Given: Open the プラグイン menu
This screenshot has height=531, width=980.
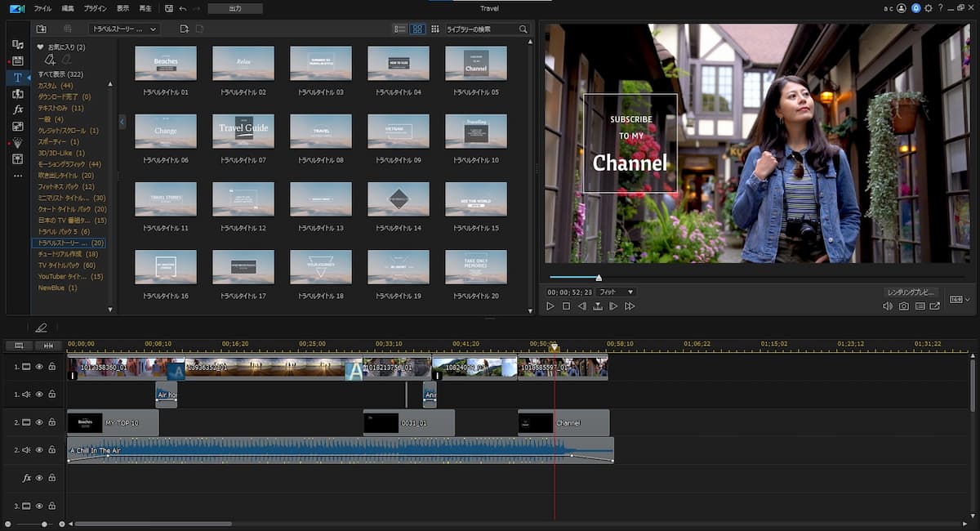Looking at the screenshot, I should pos(95,8).
